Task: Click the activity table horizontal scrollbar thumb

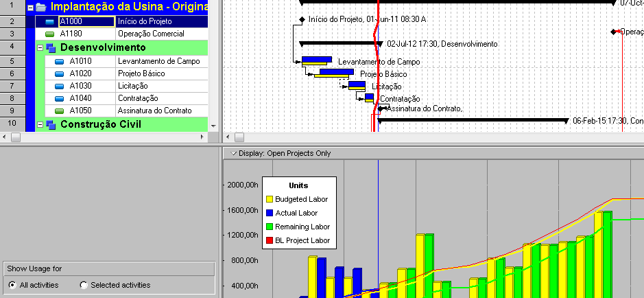Action: click(x=15, y=137)
